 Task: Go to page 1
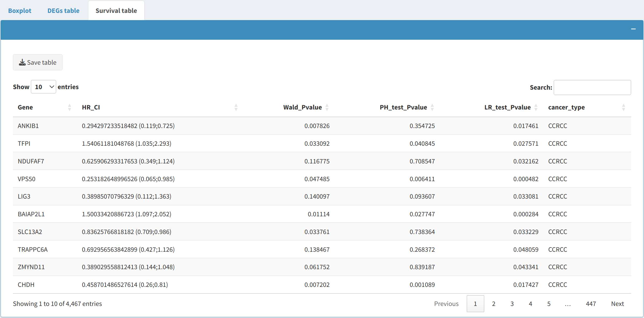tap(475, 304)
